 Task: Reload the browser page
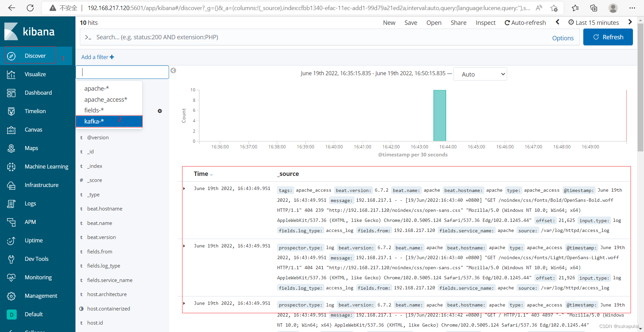[x=30, y=8]
